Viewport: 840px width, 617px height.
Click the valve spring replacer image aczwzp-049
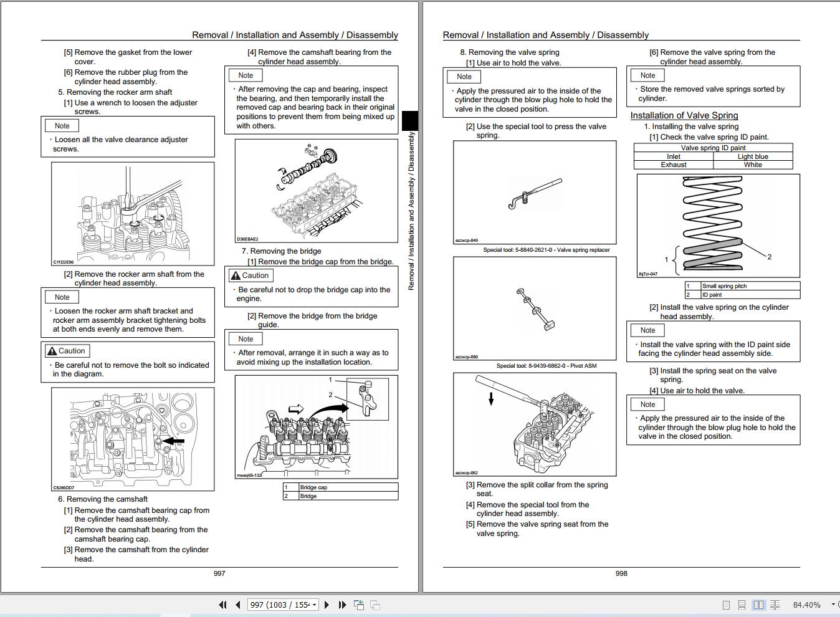coord(535,193)
